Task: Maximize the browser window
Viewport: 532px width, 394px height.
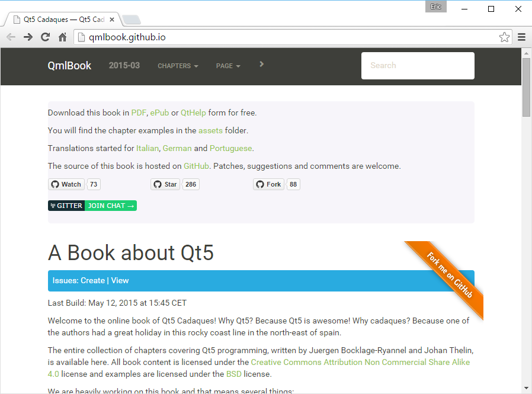Action: click(491, 9)
